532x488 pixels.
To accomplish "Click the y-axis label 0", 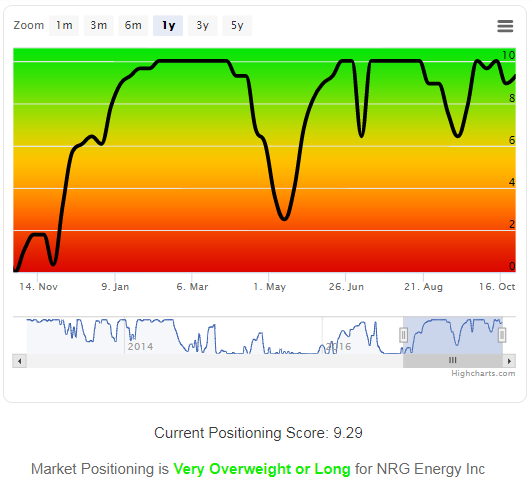I will click(512, 266).
